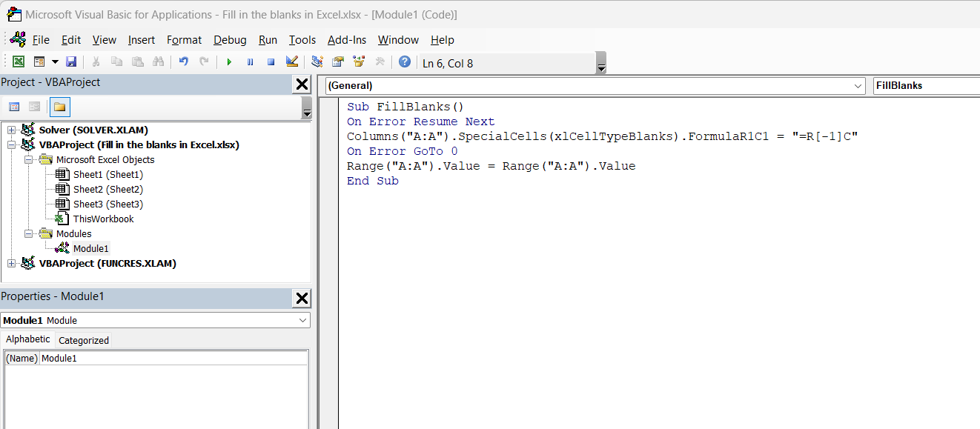Click Insert UserForm toolbar icon
This screenshot has height=429, width=980.
[39, 62]
